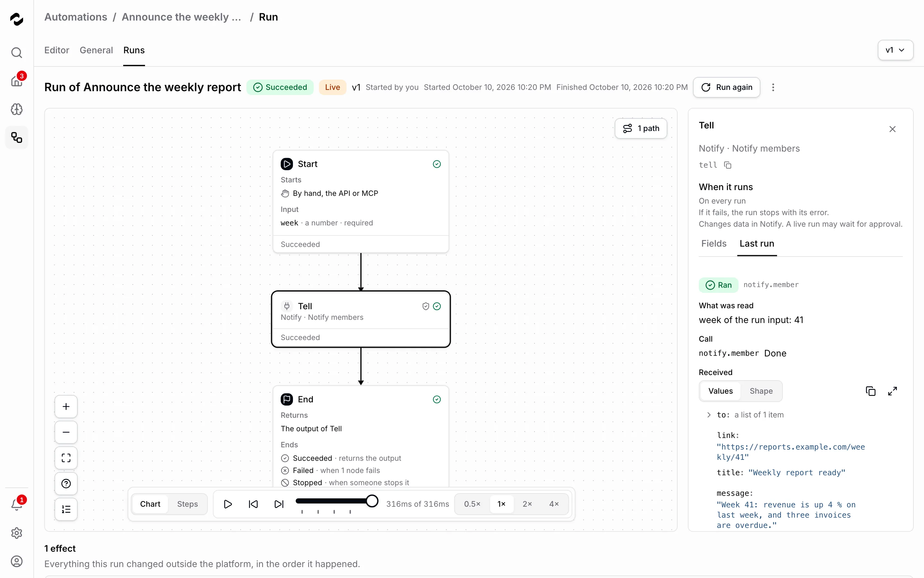Open the home icon with 3 badge

pos(16,81)
